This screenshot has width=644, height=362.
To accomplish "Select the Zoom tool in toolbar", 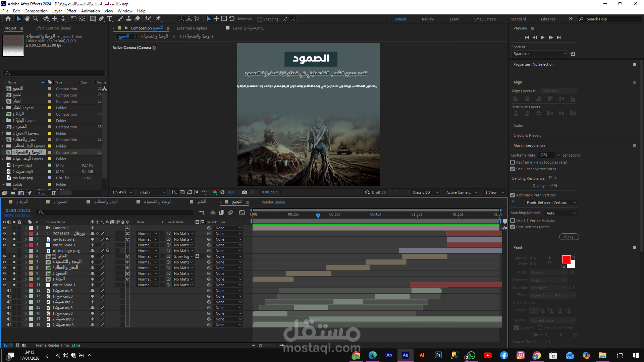I will (x=35, y=19).
